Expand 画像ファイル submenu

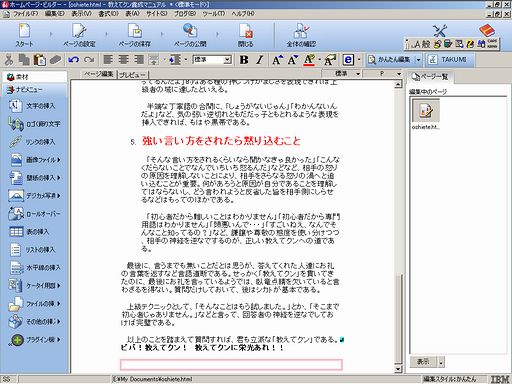click(35, 160)
